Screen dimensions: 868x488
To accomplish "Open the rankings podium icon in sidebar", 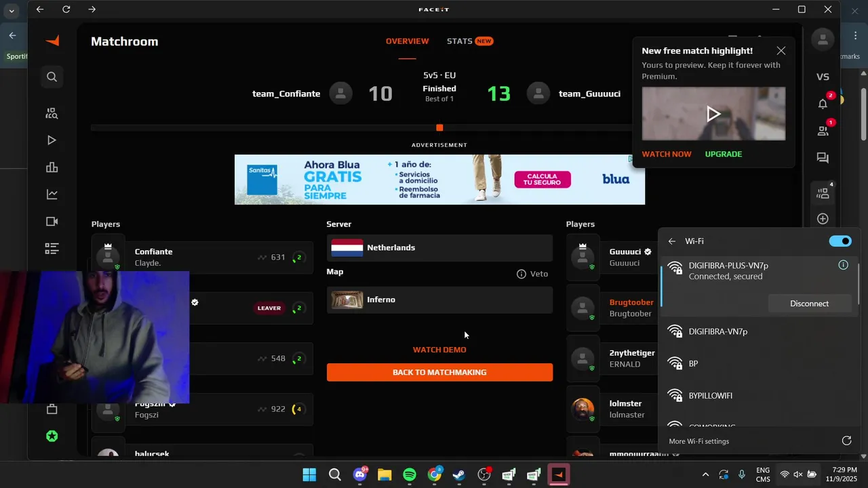I will pos(52,167).
